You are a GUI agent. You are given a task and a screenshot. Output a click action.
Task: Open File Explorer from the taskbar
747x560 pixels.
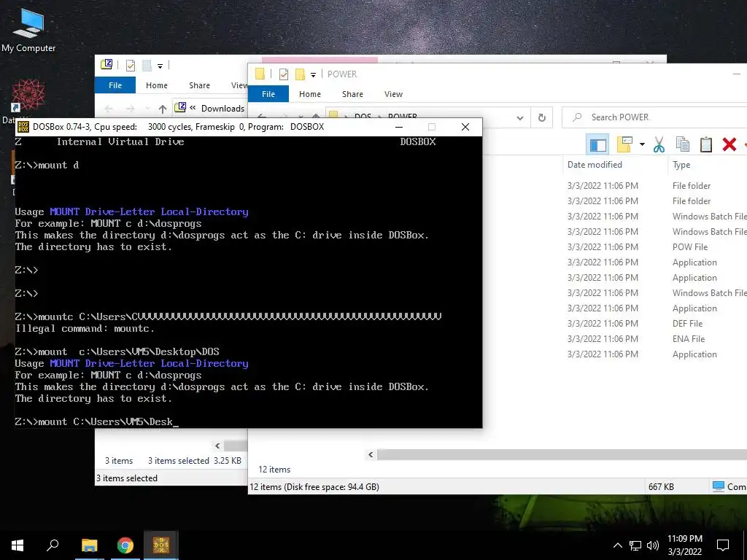(89, 545)
